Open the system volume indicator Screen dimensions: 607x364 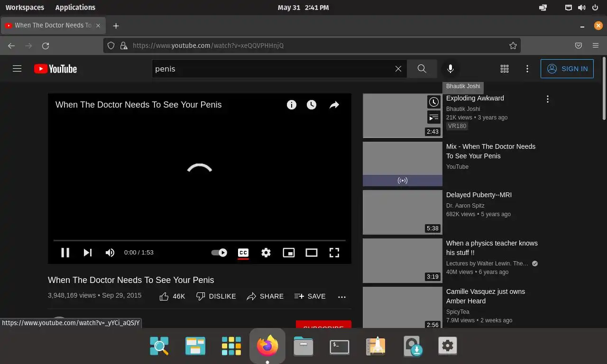click(581, 8)
